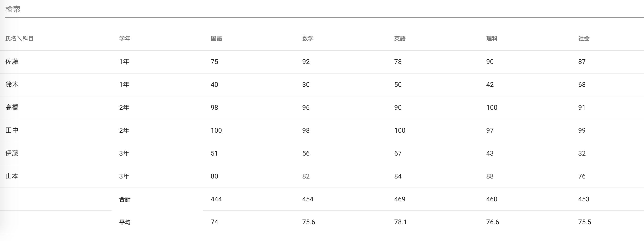Image resolution: width=644 pixels, height=241 pixels.
Task: Click the 英語 column header
Action: [x=400, y=39]
